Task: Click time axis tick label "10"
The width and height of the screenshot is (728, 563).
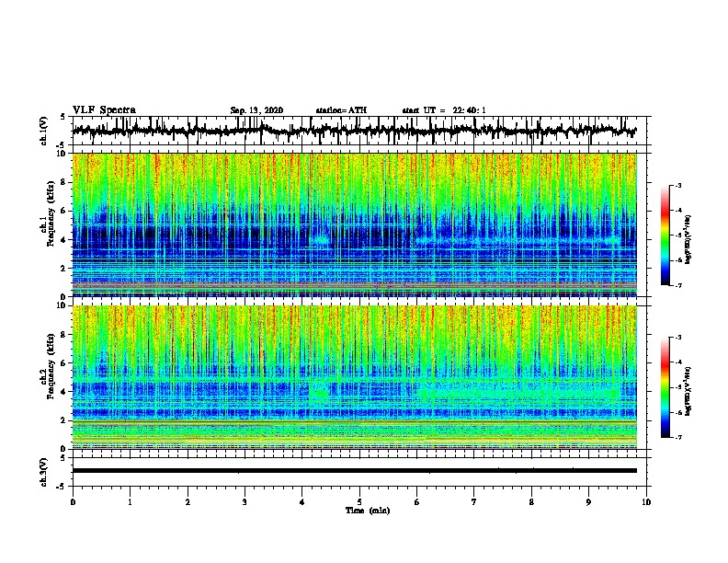Action: [x=646, y=502]
